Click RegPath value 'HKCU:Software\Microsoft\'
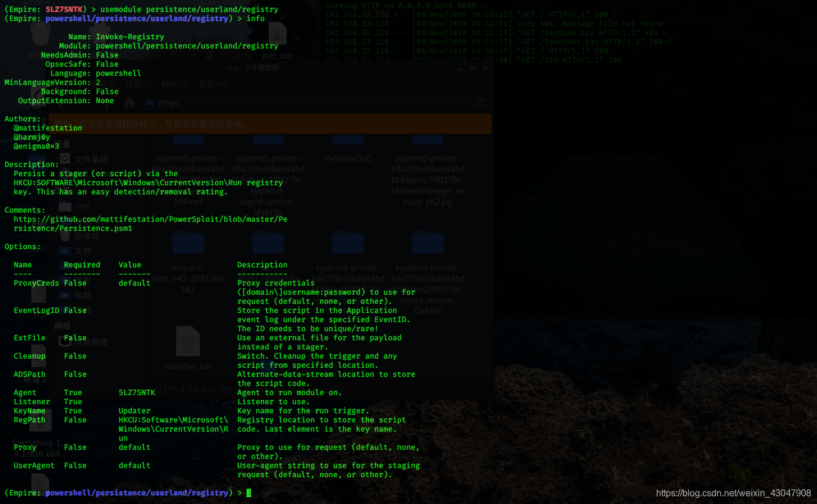 [x=173, y=420]
